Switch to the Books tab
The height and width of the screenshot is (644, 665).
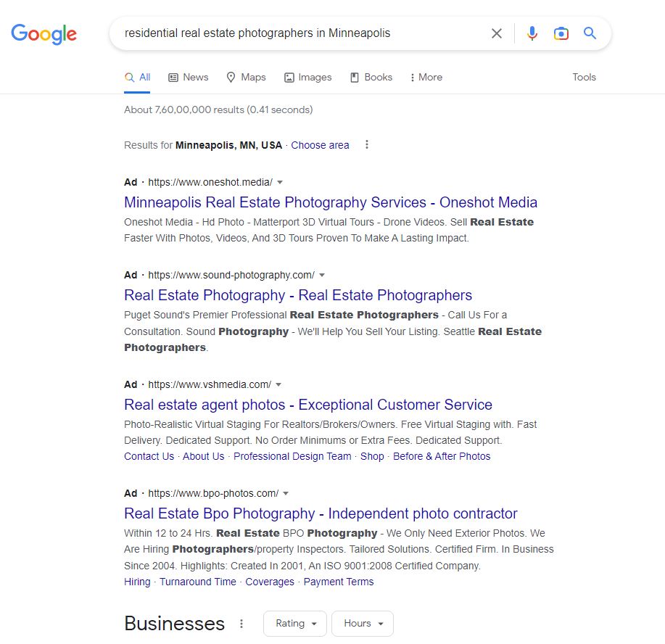click(x=371, y=77)
